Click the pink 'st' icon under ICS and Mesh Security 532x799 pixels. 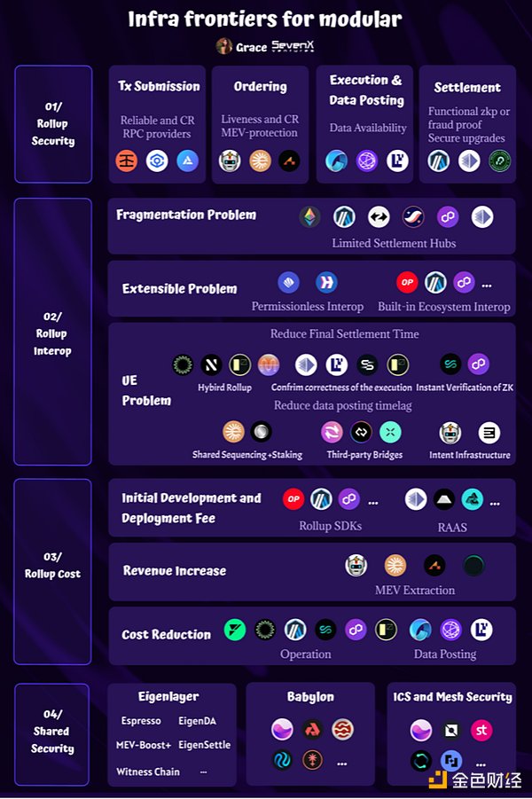481,730
